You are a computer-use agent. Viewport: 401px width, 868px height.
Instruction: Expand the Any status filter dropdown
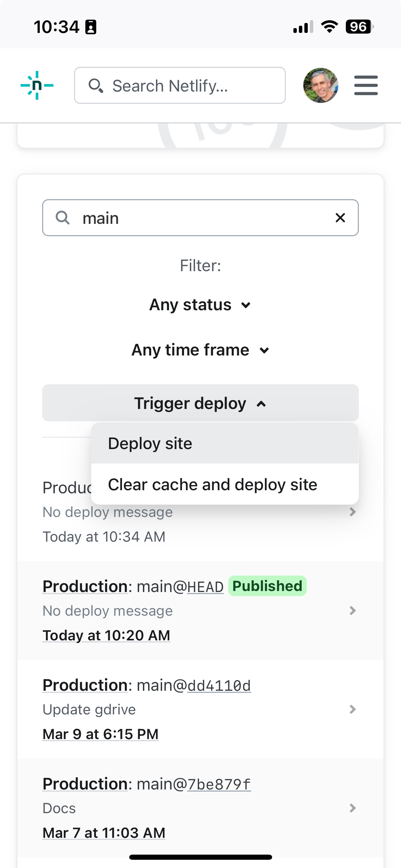click(200, 305)
